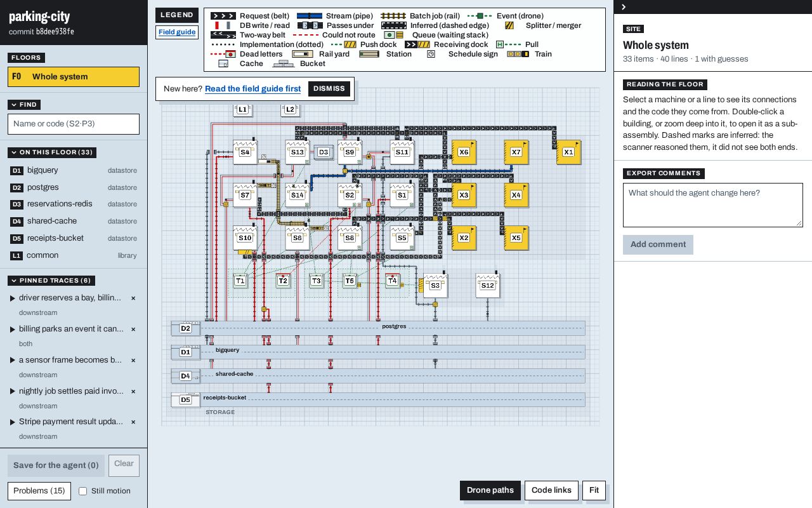Select the yellow X5 building
The height and width of the screenshot is (508, 812).
pyautogui.click(x=516, y=238)
